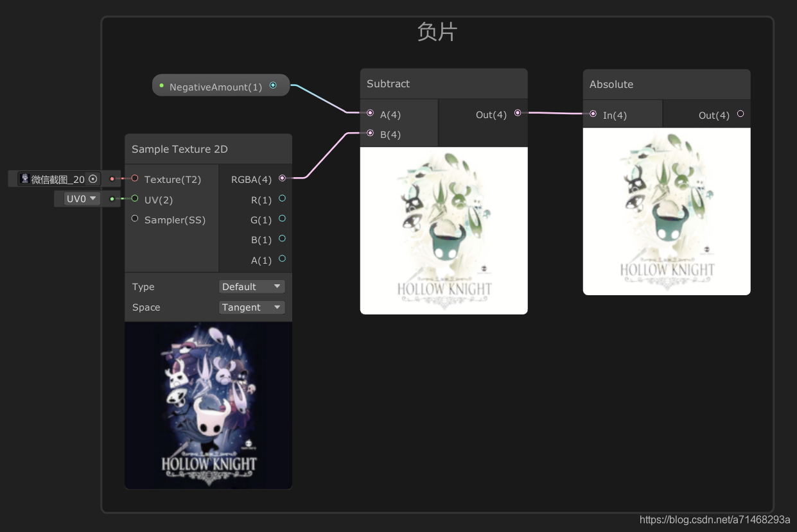Open the Space dropdown set to Tangent
Screen dimensions: 797x532
click(x=252, y=307)
